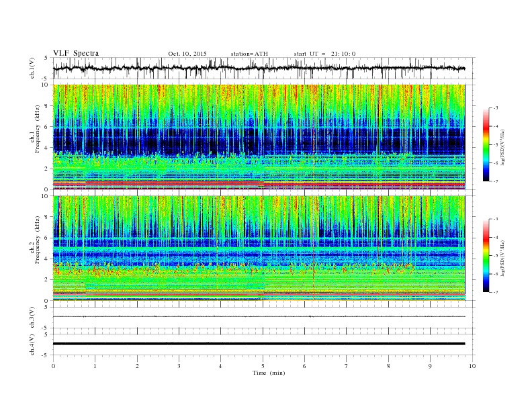Click the time-axis tick label "9"

click(430, 366)
